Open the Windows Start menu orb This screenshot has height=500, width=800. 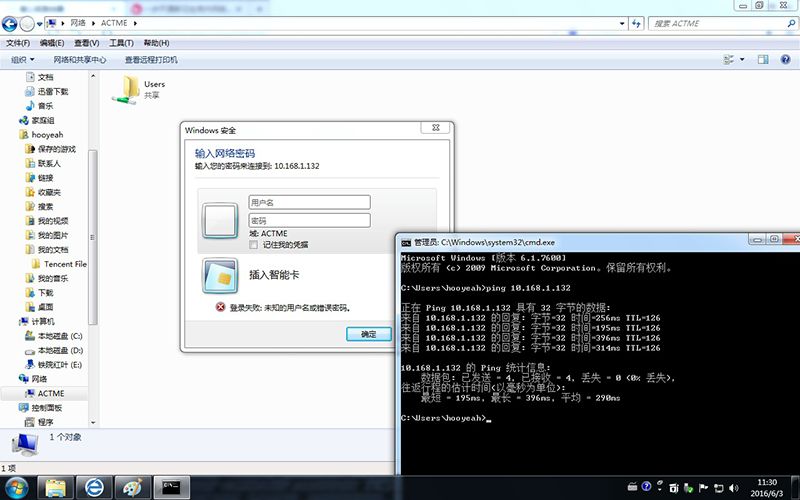pyautogui.click(x=17, y=487)
